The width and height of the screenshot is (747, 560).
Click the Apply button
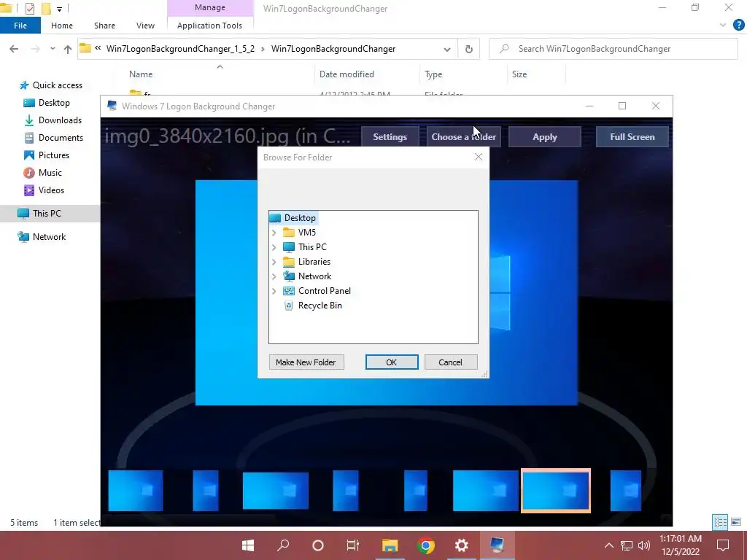(x=544, y=136)
